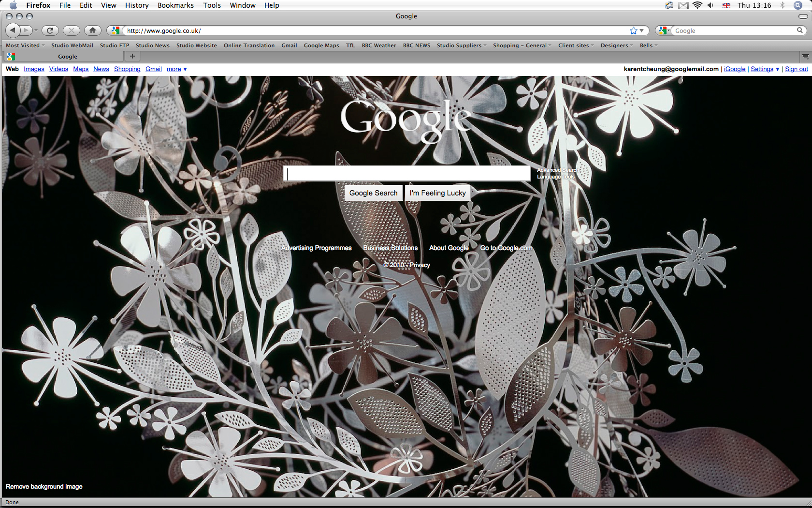
Task: Click the Shopping link on the Google page
Action: tap(127, 69)
